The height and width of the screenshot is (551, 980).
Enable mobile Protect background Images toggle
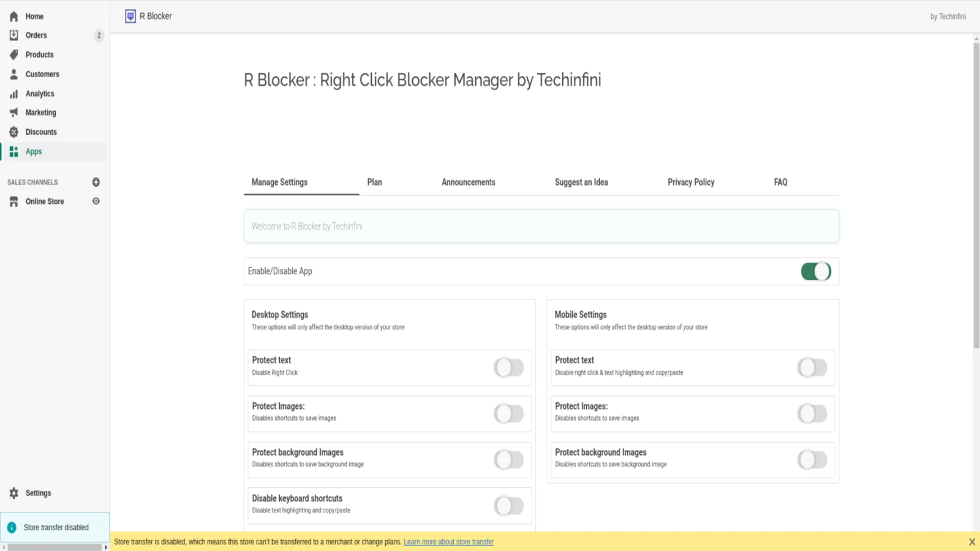pos(812,460)
